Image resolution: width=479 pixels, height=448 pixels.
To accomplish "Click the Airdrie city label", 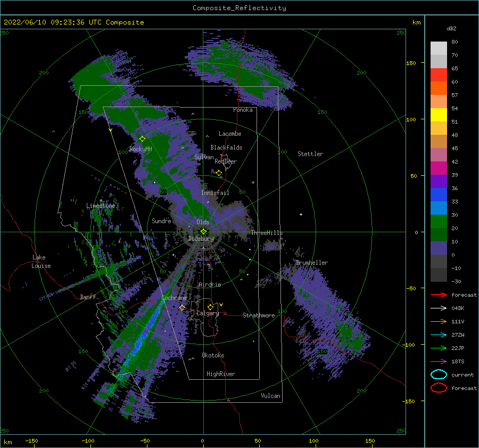I will [210, 284].
